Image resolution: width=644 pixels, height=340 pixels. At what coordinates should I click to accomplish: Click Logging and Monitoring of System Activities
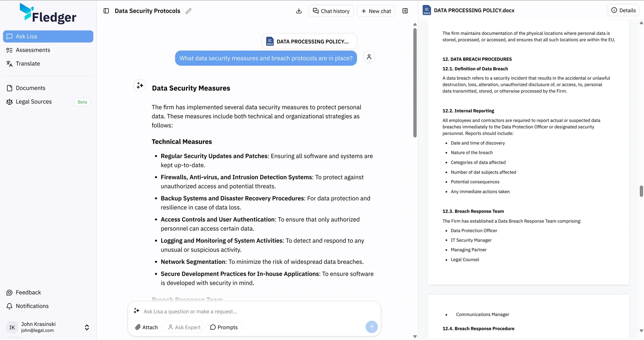[222, 241]
